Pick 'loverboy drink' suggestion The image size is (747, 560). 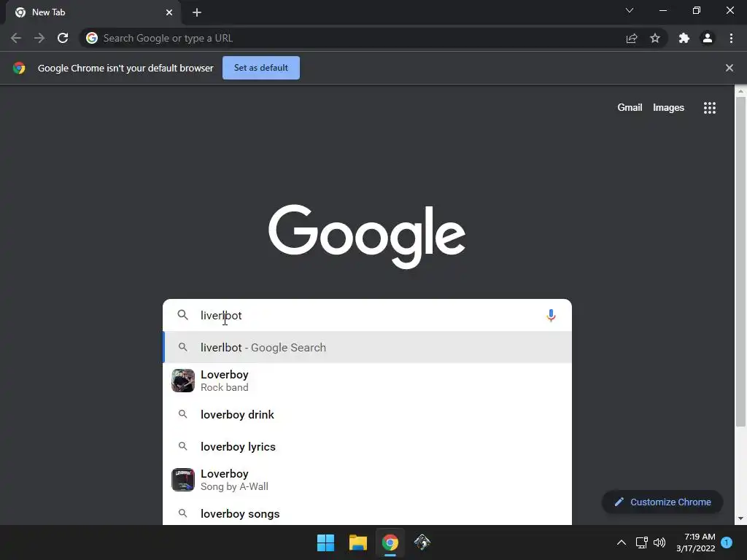coord(367,414)
